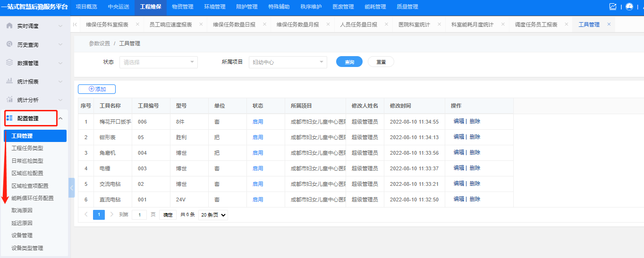Image resolution: width=644 pixels, height=258 pixels.
Task: Open the dashboard gauge icon in header
Action: 629,7
